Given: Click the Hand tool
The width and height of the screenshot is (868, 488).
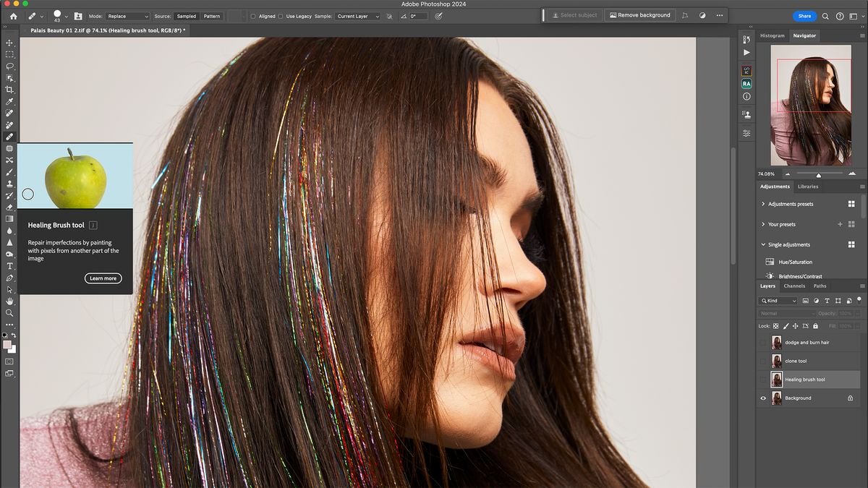Looking at the screenshot, I should [9, 301].
